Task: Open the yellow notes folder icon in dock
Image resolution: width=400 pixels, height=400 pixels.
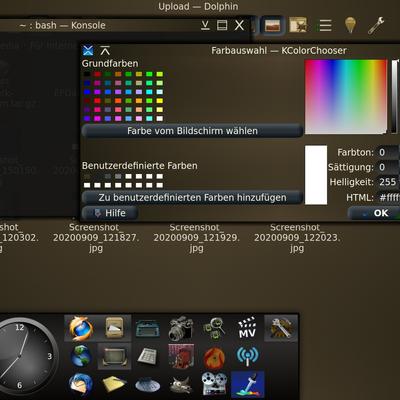Action: (x=114, y=385)
